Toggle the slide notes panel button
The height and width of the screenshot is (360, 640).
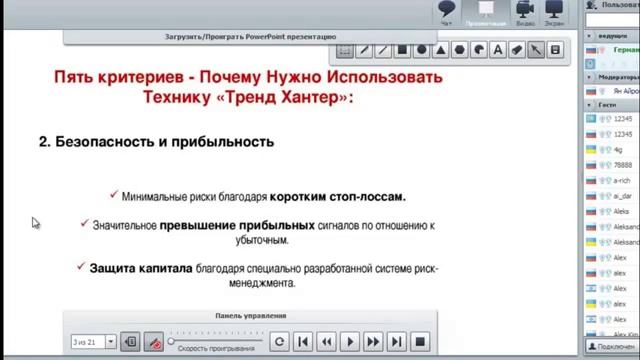[130, 342]
